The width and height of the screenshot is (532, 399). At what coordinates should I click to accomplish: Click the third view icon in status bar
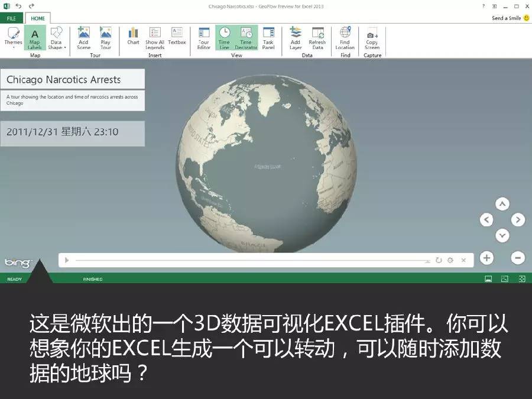[x=522, y=279]
